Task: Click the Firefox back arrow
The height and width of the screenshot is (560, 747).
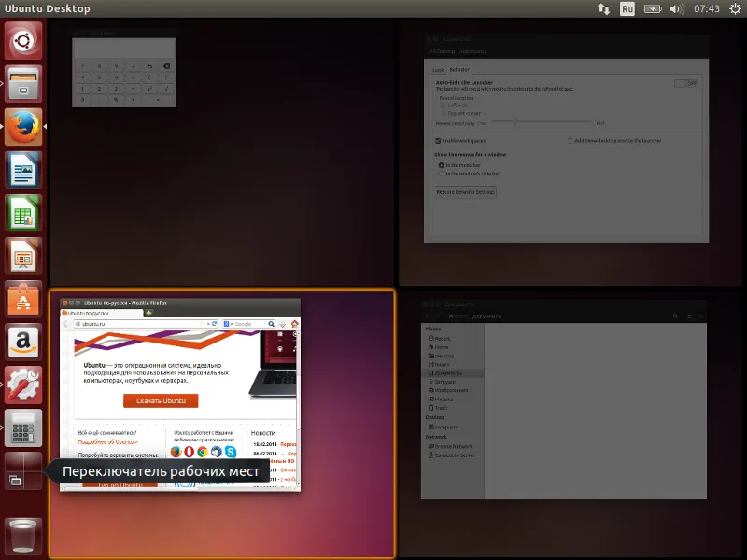Action: [65, 324]
